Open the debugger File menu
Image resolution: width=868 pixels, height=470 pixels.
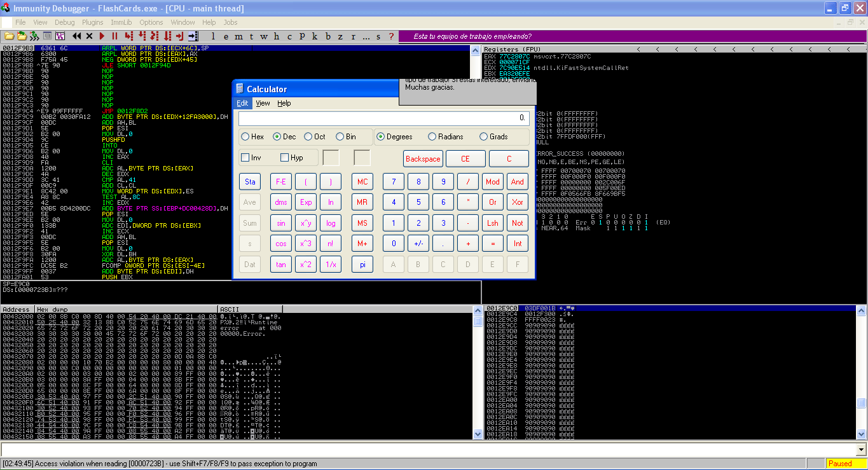click(20, 22)
